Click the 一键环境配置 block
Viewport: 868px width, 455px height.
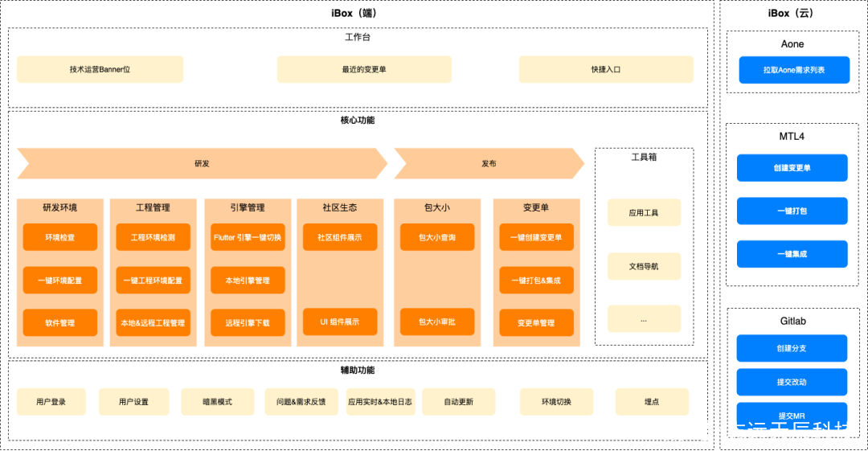(x=59, y=280)
